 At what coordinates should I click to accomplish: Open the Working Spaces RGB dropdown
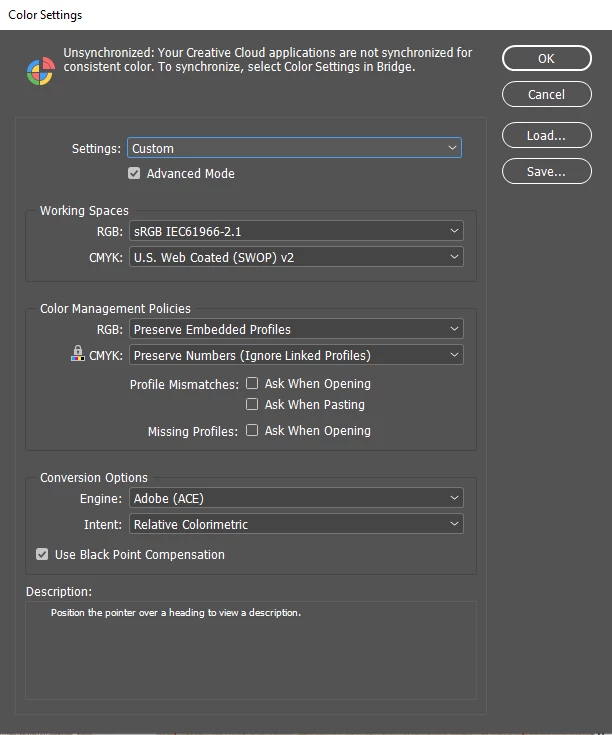pos(296,231)
